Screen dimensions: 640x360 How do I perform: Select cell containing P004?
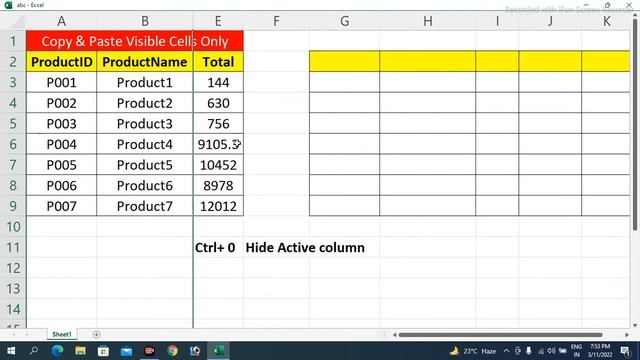61,144
